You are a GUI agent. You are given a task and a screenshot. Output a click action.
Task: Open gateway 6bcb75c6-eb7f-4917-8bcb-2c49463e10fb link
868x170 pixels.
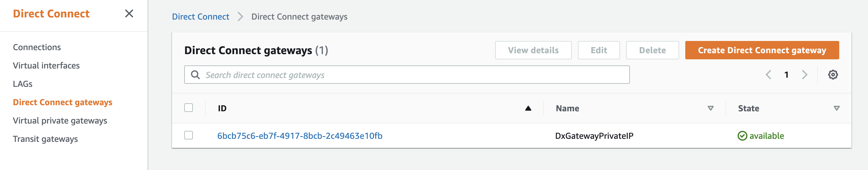pyautogui.click(x=300, y=136)
